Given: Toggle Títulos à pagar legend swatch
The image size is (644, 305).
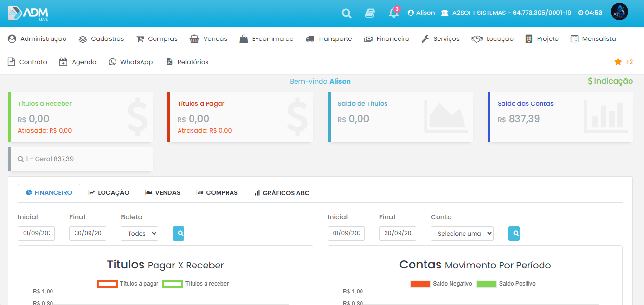Looking at the screenshot, I should coord(107,284).
